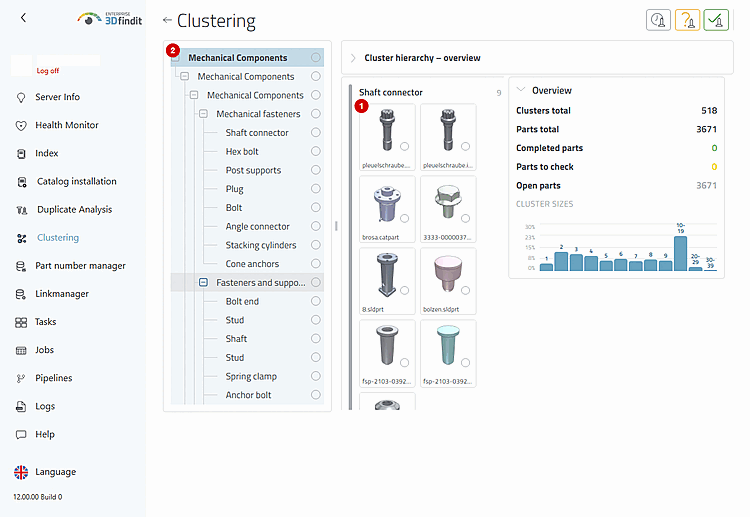750x517 pixels.
Task: Click the Pipelines branch icon
Action: click(x=21, y=378)
